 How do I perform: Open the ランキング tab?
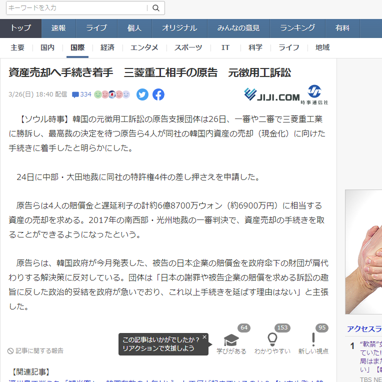point(298,28)
